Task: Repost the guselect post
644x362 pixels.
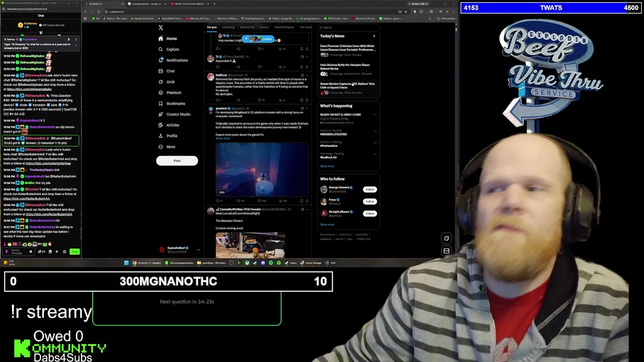Action: click(238, 201)
